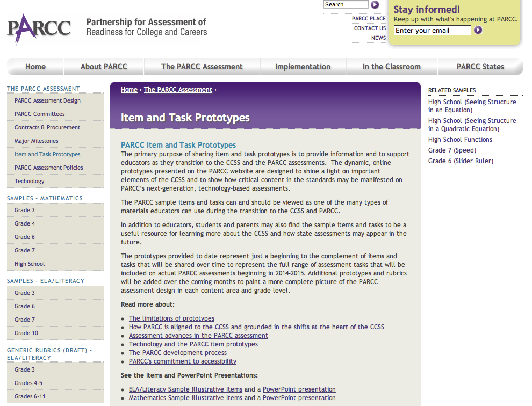Click the 'THE PARCC ASSESSMENT' sidebar heading
532x406 pixels.
click(x=43, y=89)
